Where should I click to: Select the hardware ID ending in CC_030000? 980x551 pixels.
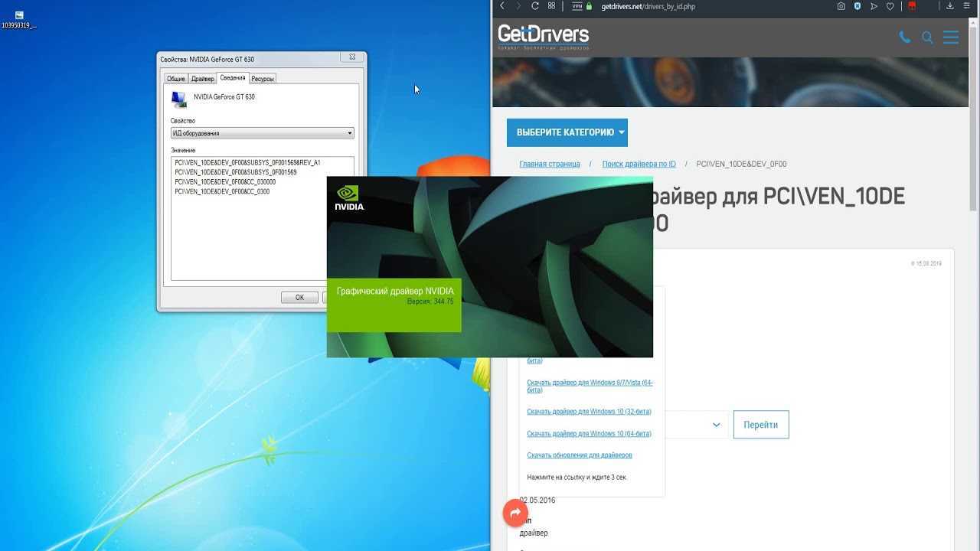click(x=226, y=182)
